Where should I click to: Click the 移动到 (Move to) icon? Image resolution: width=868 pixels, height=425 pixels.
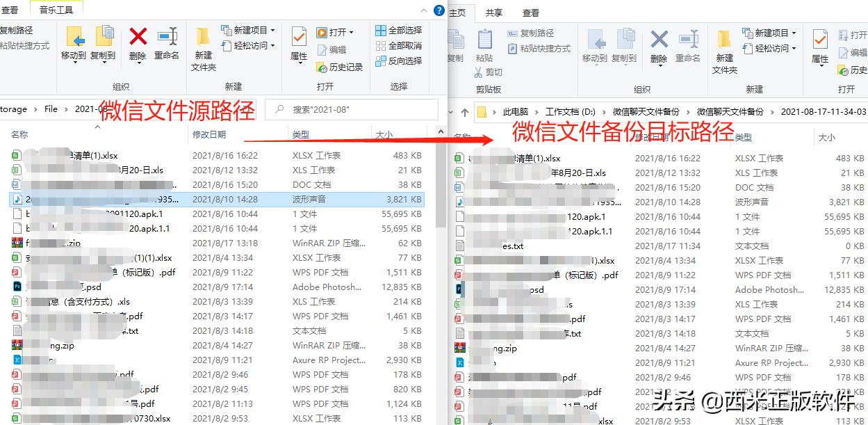coord(75,46)
